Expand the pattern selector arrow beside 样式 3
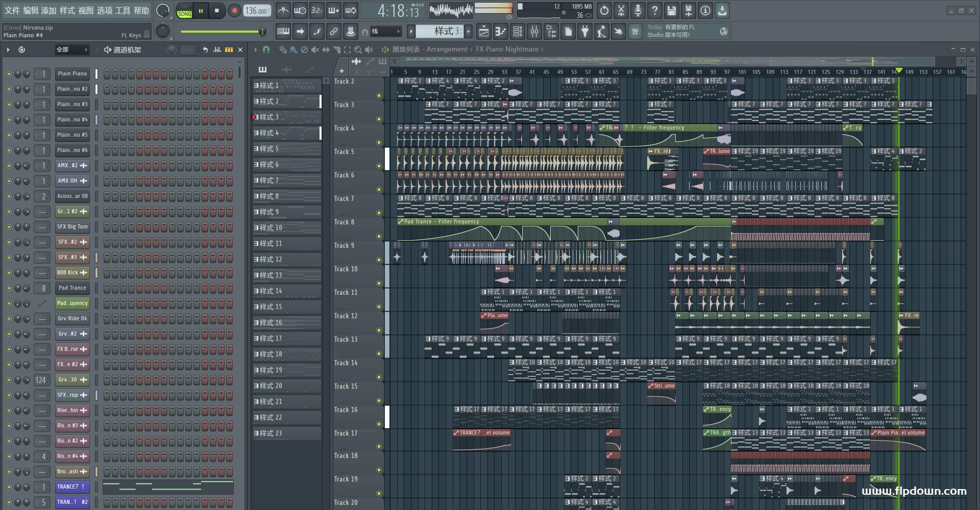The width and height of the screenshot is (980, 510). (411, 32)
